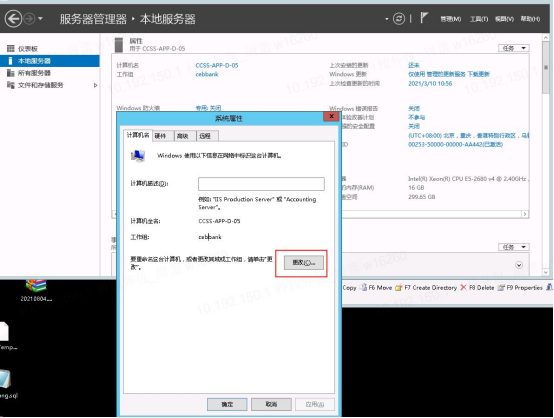Click 确定 in the 系统属性 dialog
The image size is (554, 418).
227,404
